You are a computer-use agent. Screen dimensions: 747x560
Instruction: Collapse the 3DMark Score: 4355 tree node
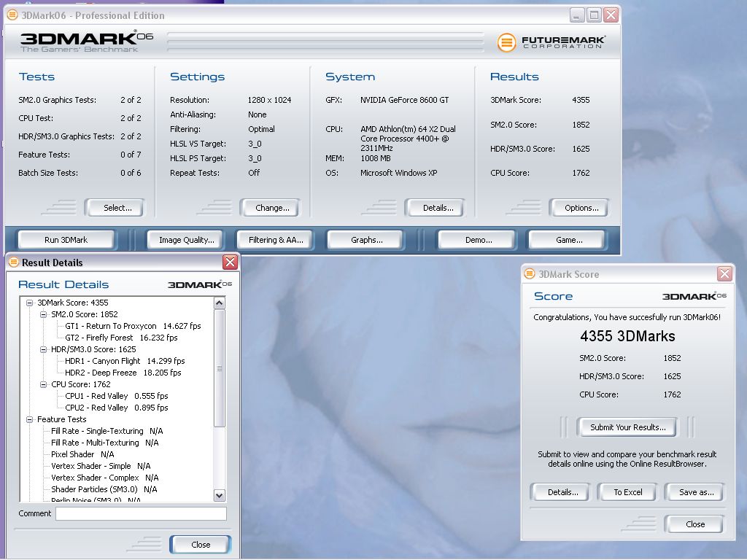coord(29,303)
